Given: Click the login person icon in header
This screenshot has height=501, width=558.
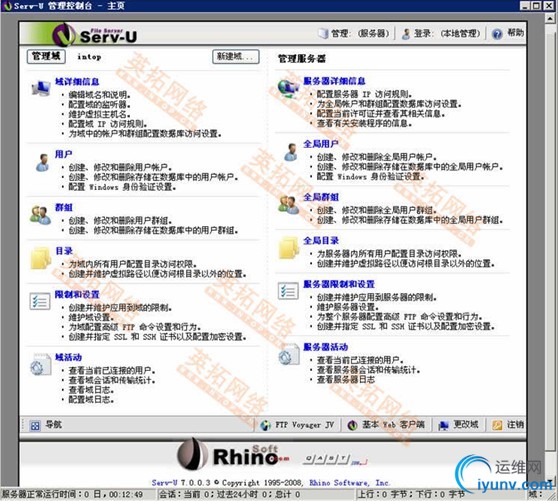Looking at the screenshot, I should tap(406, 34).
